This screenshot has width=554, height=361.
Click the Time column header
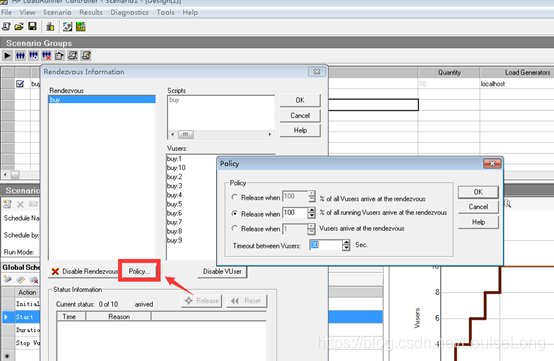71,317
